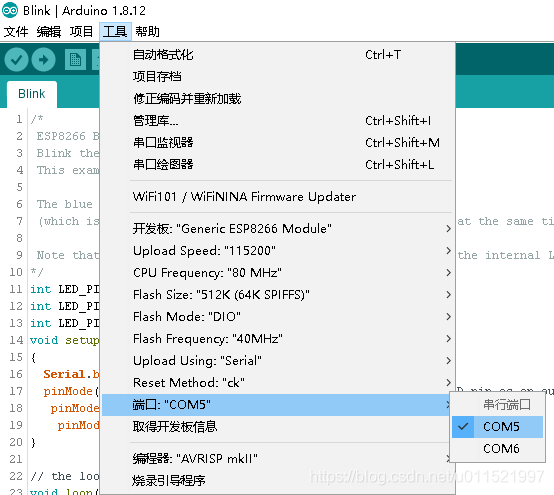Click 'ESP8266' comment text on line 2
Viewport: 554px width, 495px height.
coord(61,136)
